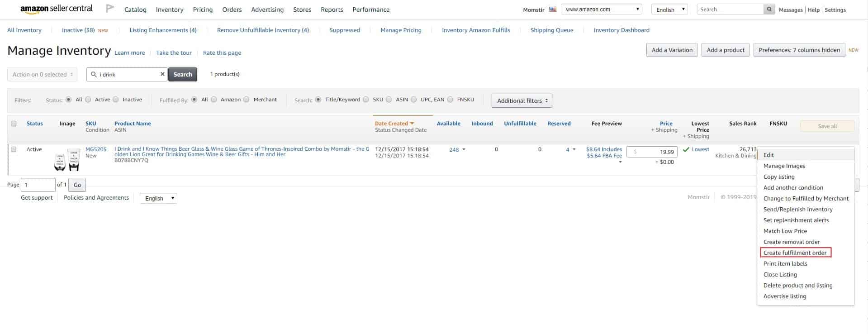Select Fulfilled By 'Amazon' radio button
This screenshot has width=868, height=334.
click(x=214, y=100)
